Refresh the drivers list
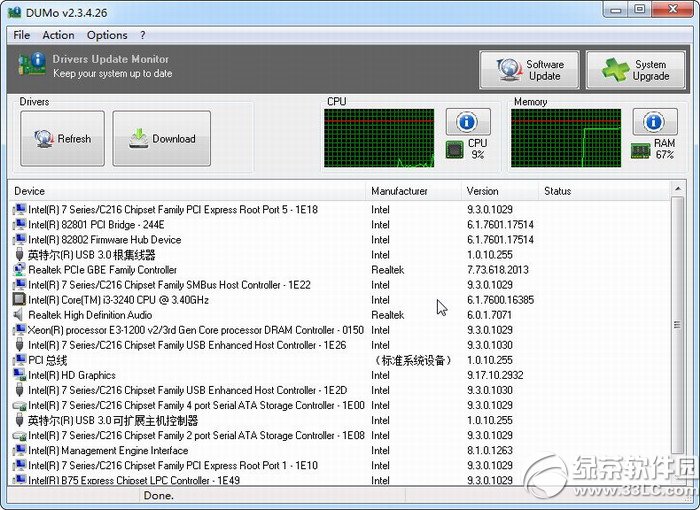700x510 pixels. pyautogui.click(x=62, y=139)
